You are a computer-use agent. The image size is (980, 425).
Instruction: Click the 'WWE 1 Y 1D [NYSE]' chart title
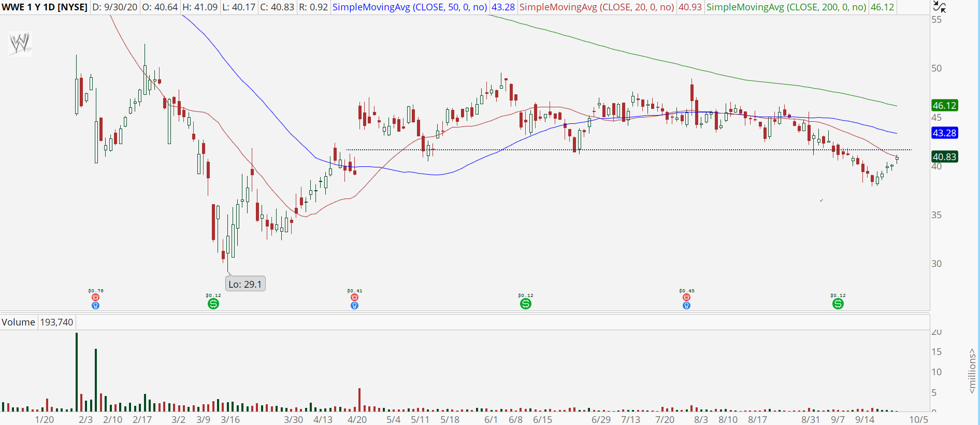[x=45, y=7]
